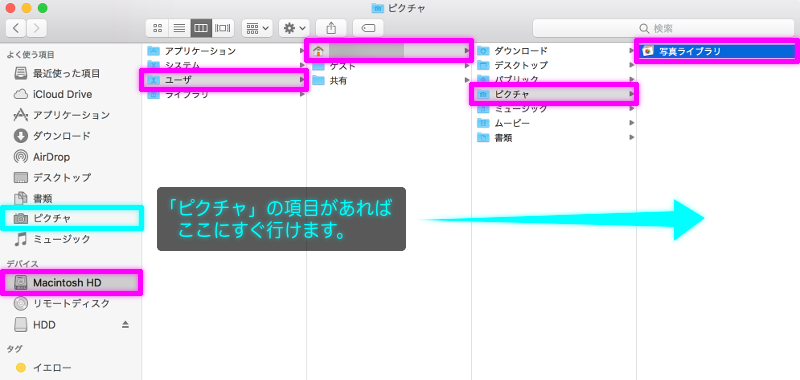
Task: Select the ゲスト user folder
Action: (x=390, y=66)
